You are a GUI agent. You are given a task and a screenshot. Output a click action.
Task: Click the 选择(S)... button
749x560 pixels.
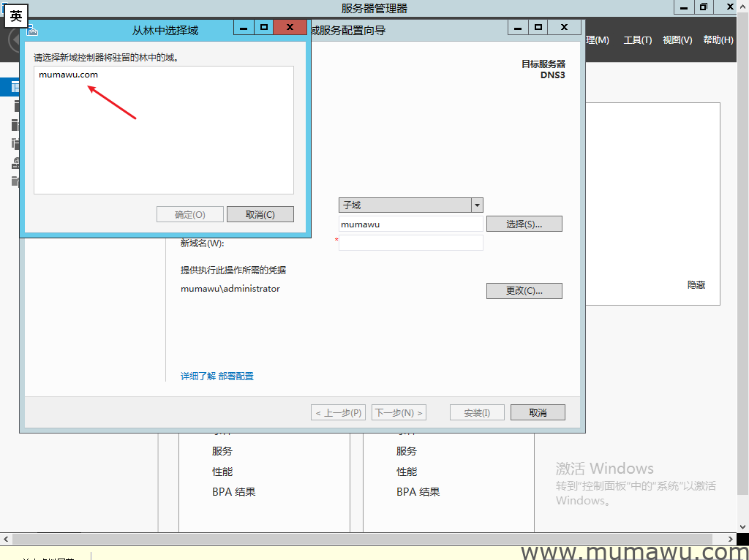coord(524,224)
